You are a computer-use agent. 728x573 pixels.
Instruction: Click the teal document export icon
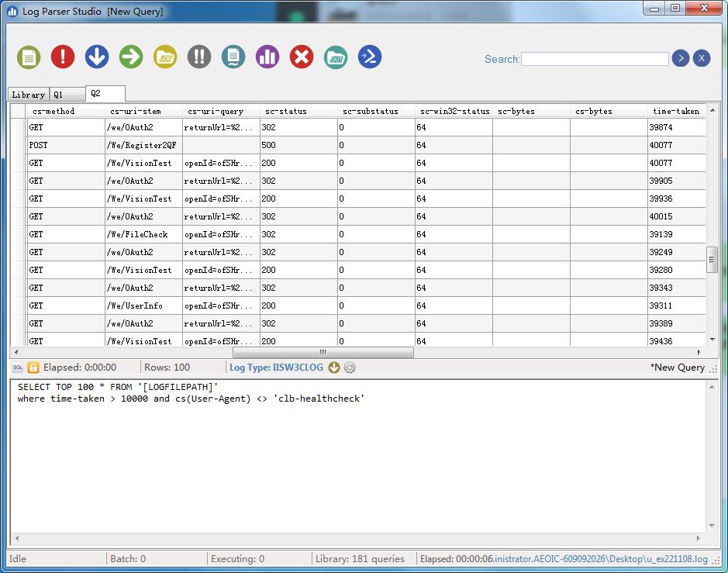[233, 57]
